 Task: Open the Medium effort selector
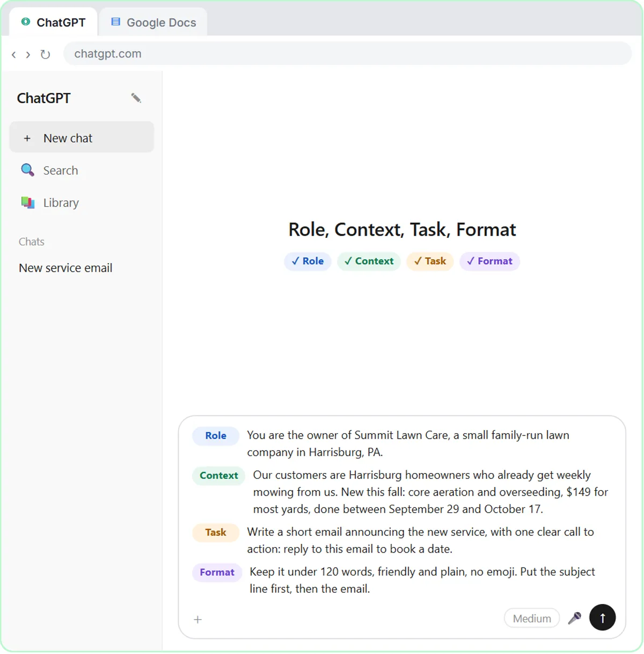pos(532,618)
